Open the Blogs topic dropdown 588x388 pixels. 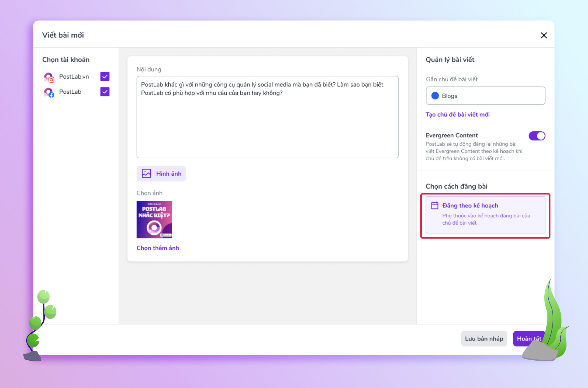(485, 96)
